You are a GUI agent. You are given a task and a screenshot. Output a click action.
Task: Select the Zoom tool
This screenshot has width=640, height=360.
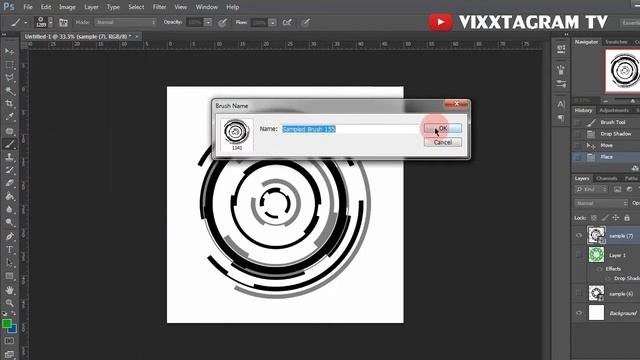9,303
